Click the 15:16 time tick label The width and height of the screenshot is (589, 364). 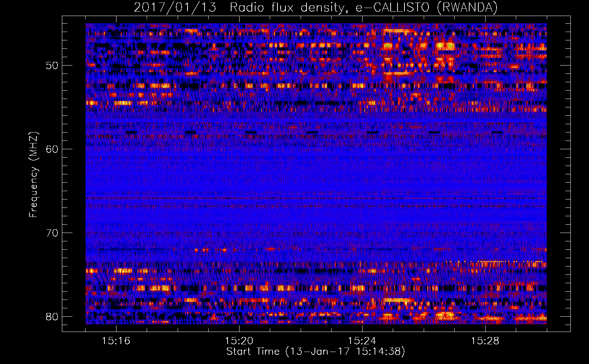116,341
